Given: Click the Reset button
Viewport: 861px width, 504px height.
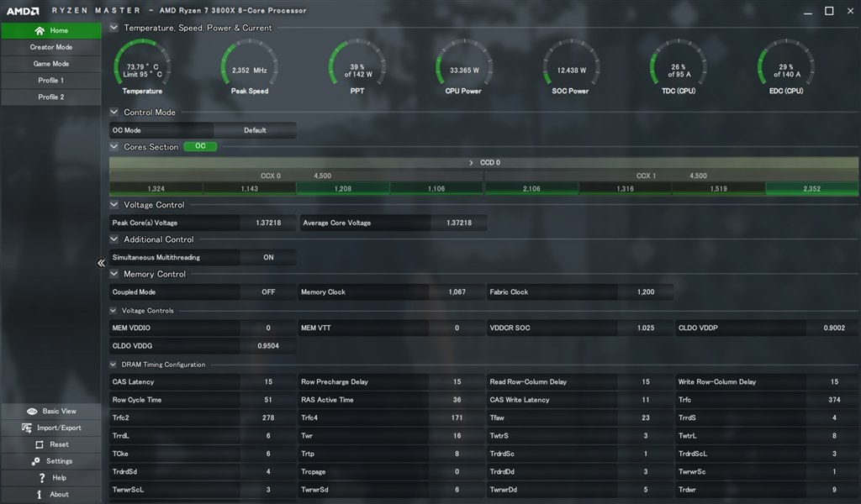Looking at the screenshot, I should (x=51, y=444).
